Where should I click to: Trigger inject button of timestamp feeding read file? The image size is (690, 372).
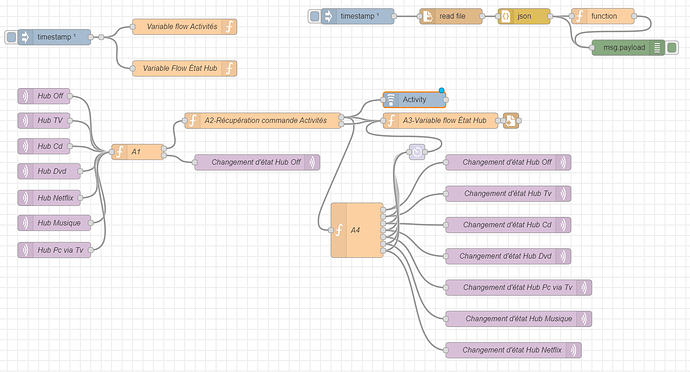(314, 16)
